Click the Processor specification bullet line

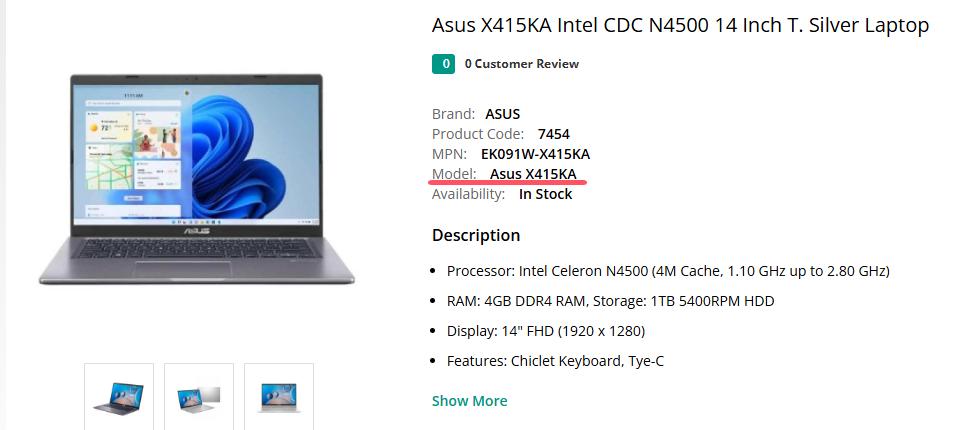pyautogui.click(x=668, y=271)
